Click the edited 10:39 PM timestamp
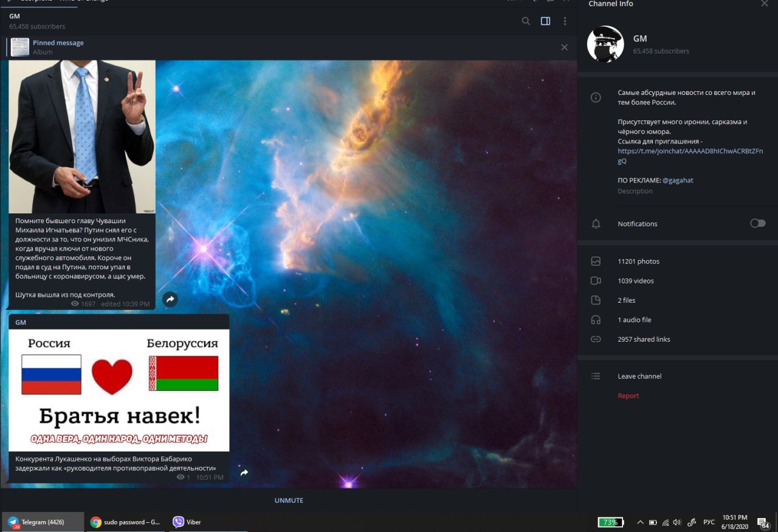778x532 pixels. pos(125,303)
